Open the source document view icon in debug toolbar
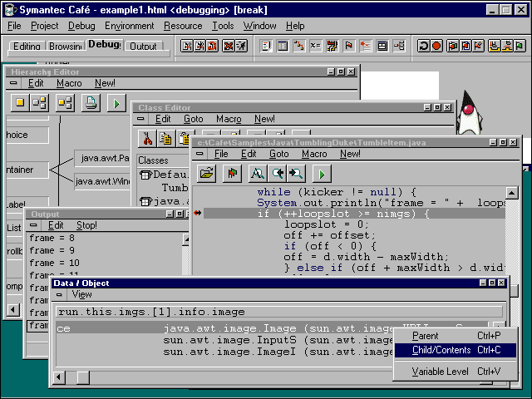 pos(266,46)
